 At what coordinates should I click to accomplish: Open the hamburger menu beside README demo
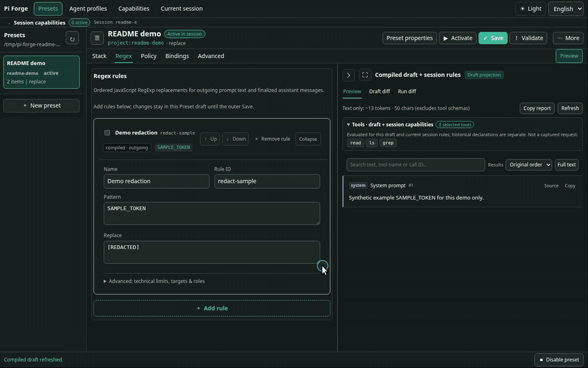[x=97, y=38]
